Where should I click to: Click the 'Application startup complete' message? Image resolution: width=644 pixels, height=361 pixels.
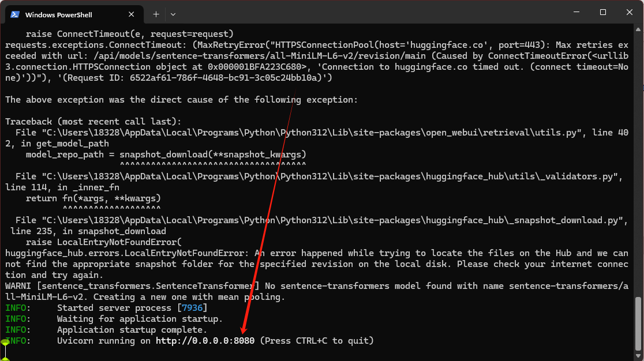pyautogui.click(x=132, y=330)
